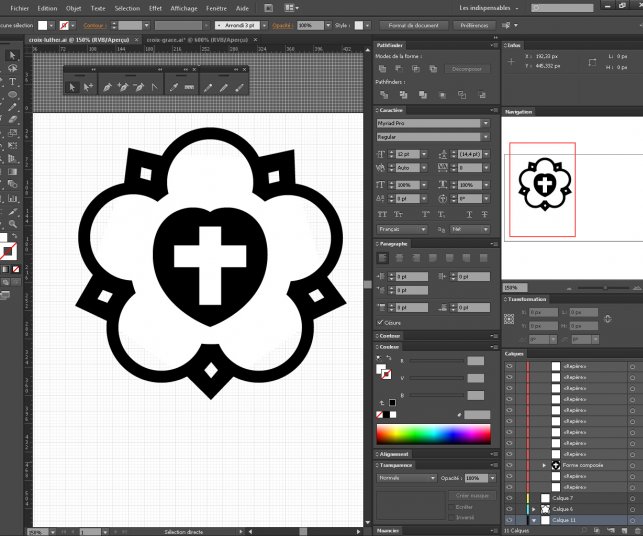Toggle the Écrêter checkbox in Transparence panel

[452, 507]
